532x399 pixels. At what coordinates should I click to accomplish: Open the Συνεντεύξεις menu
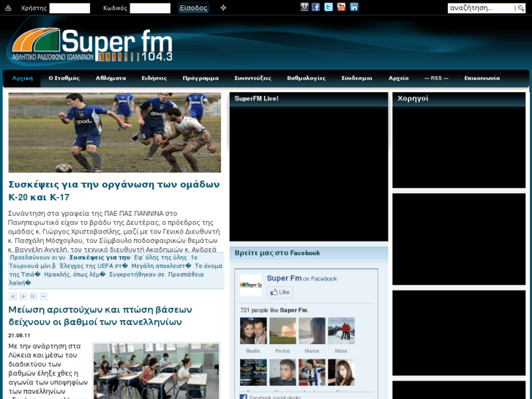tap(252, 78)
